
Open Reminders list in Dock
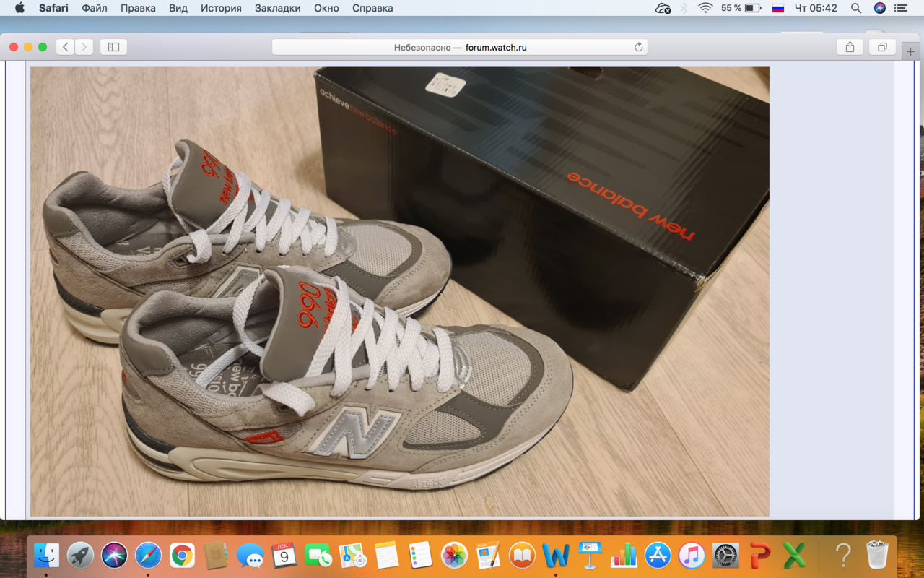pos(420,555)
